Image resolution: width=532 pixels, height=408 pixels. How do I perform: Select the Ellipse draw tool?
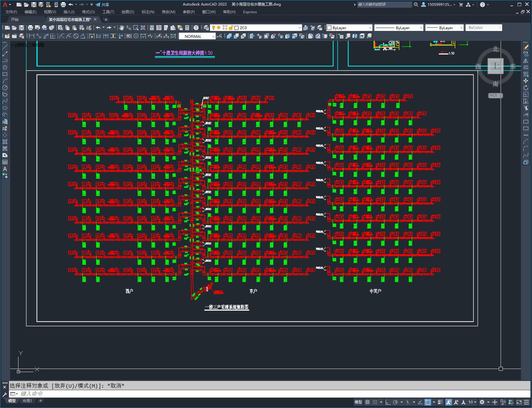5,108
